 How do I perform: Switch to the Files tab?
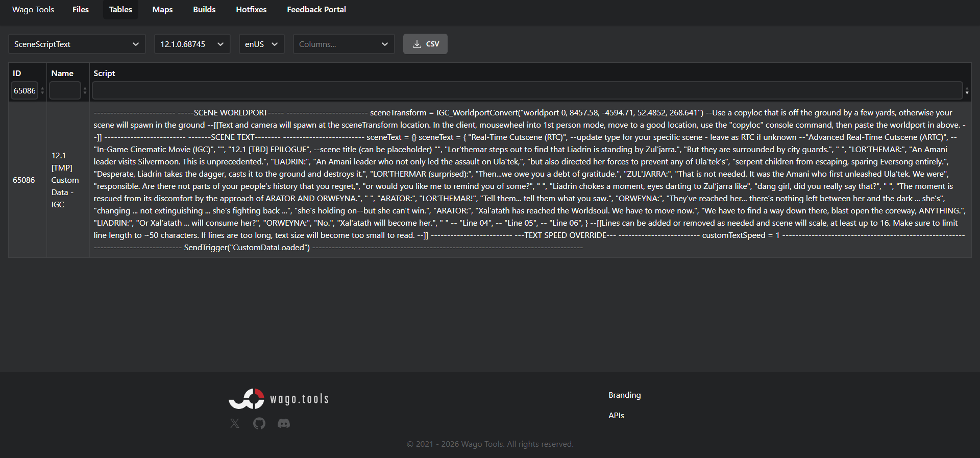81,9
